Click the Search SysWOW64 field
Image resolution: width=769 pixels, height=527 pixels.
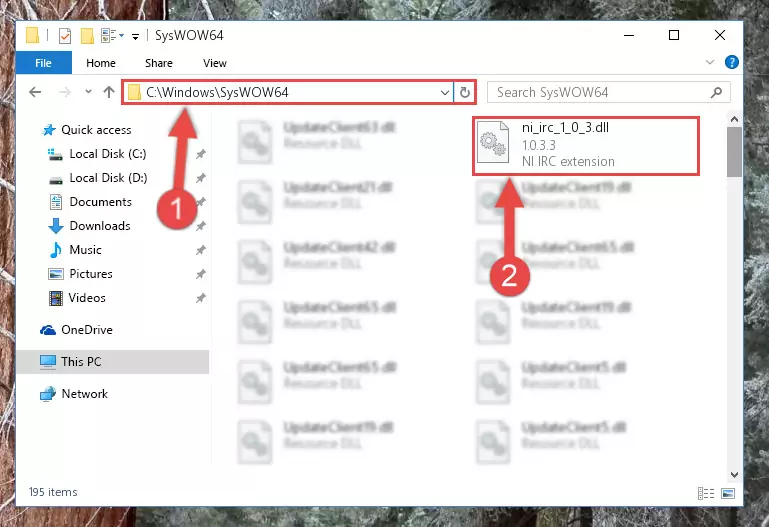pyautogui.click(x=608, y=92)
